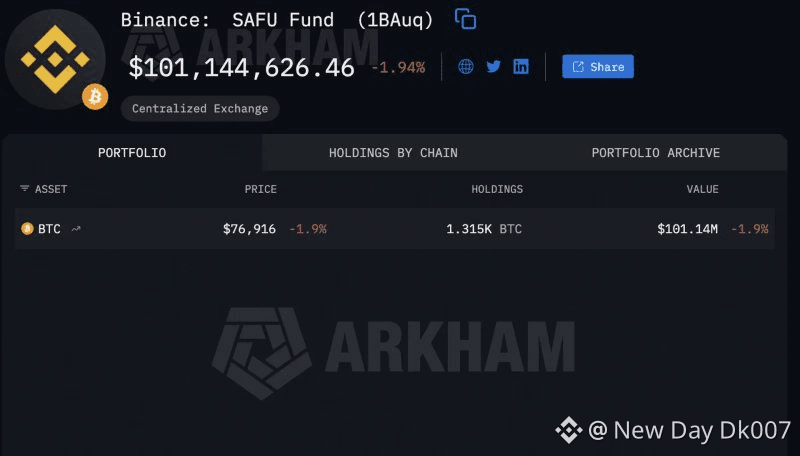Copy the SAFU Fund address
The height and width of the screenshot is (456, 800).
click(465, 18)
